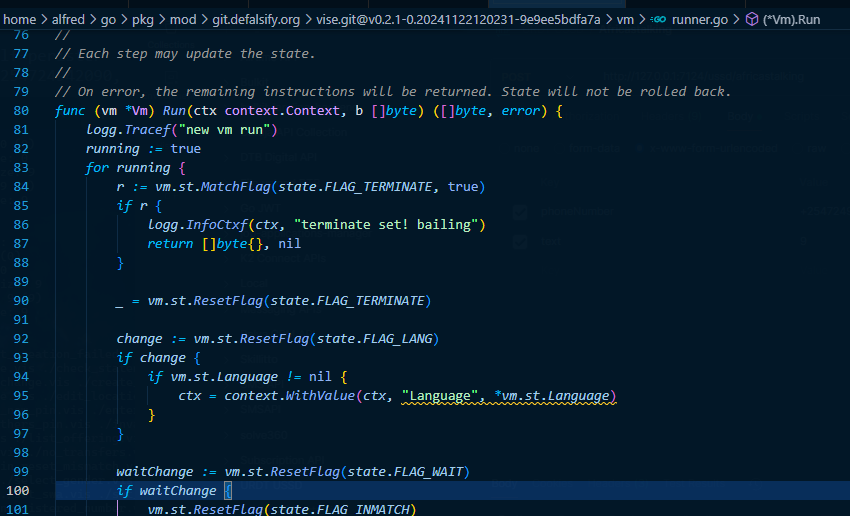
Task: Click the pkg breadcrumb segment
Action: [x=169, y=18]
